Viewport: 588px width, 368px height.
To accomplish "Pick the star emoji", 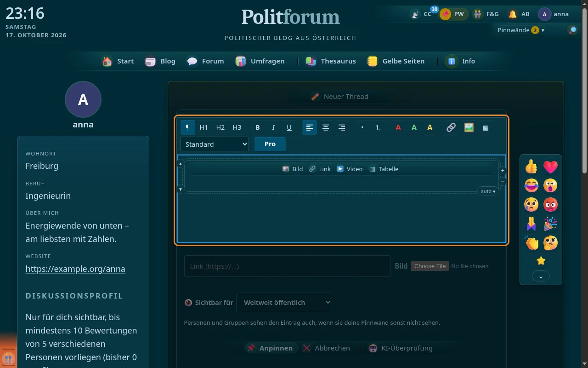I will (x=541, y=261).
